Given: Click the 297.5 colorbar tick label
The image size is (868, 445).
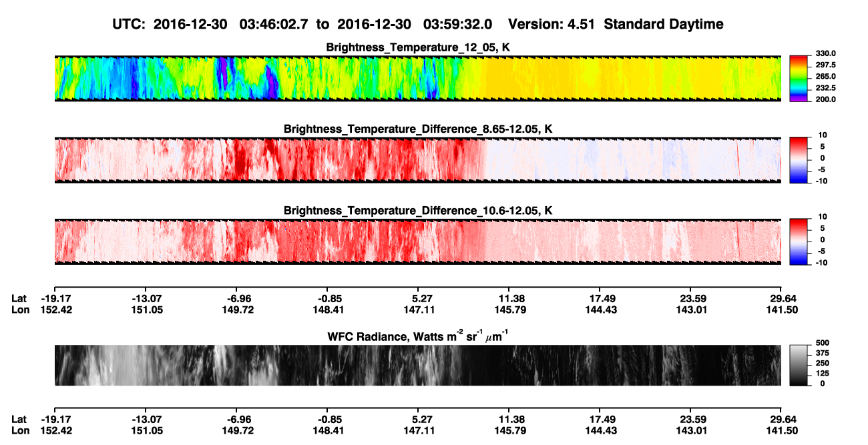Looking at the screenshot, I should pos(825,65).
